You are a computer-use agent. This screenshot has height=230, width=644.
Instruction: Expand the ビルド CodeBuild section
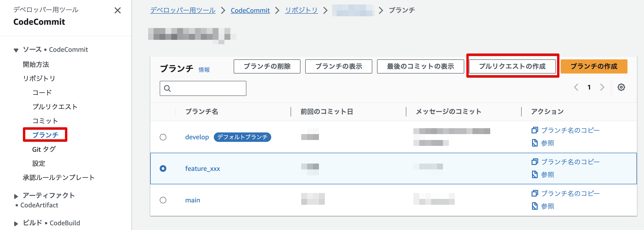(x=16, y=223)
